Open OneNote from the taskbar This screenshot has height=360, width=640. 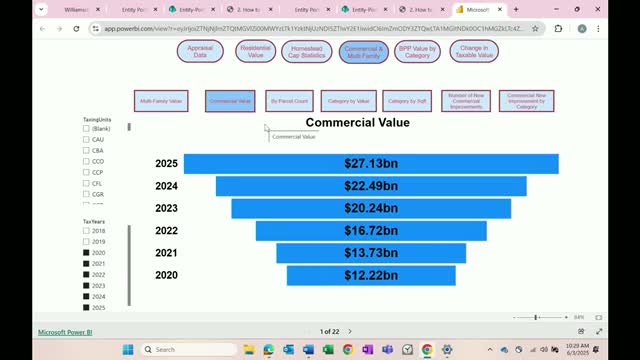click(x=367, y=349)
